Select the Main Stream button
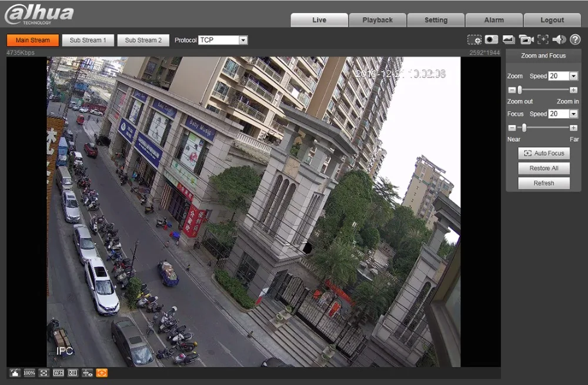This screenshot has width=588, height=385. pos(32,40)
